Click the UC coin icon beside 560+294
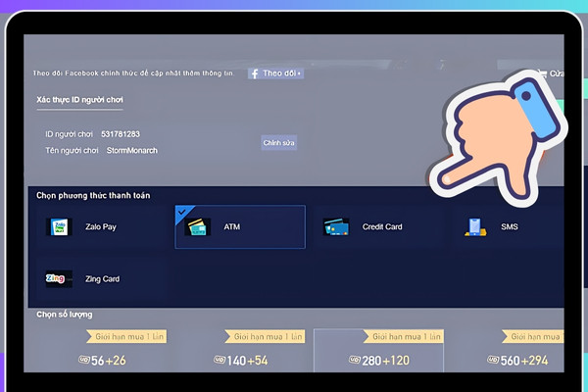This screenshot has height=392, width=588. 493,360
